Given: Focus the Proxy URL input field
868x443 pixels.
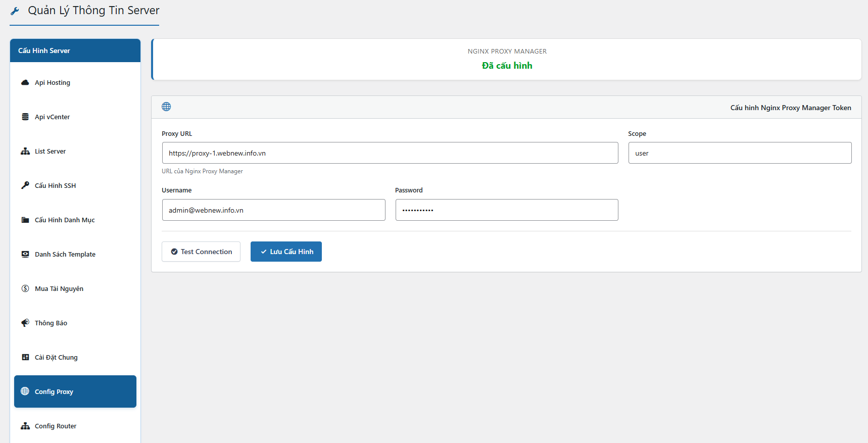Looking at the screenshot, I should [390, 153].
